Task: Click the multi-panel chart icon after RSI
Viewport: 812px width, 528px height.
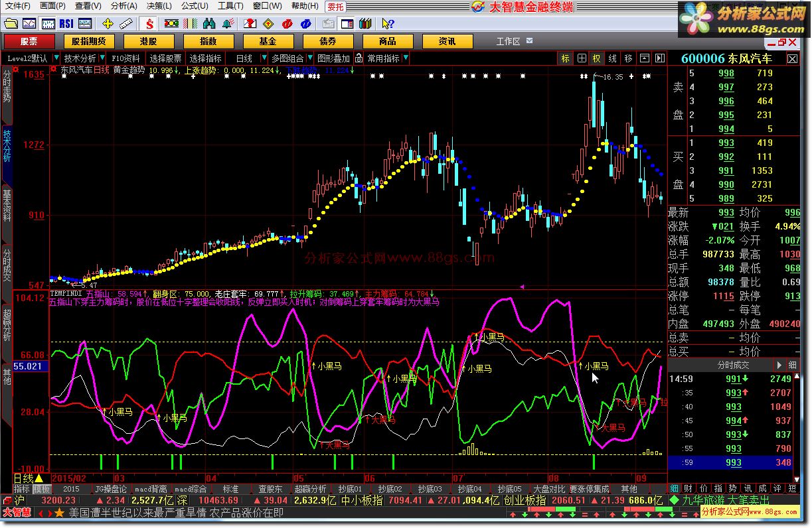Action: click(x=85, y=24)
